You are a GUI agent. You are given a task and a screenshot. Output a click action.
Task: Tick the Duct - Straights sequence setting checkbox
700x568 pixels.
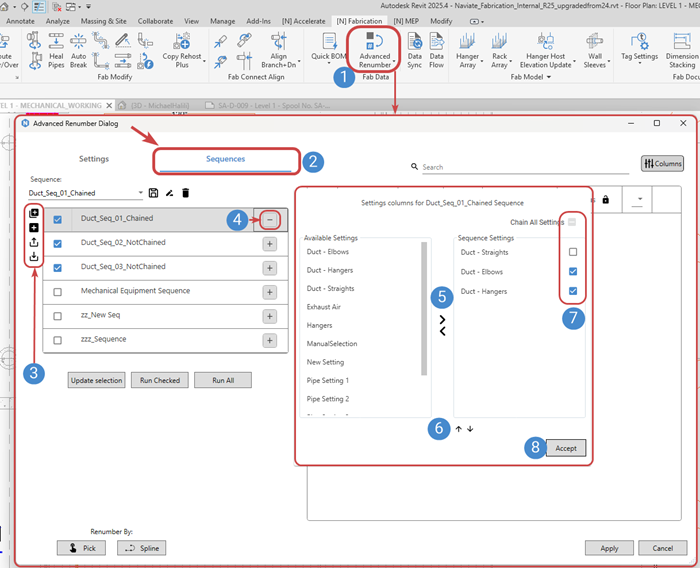click(x=572, y=252)
